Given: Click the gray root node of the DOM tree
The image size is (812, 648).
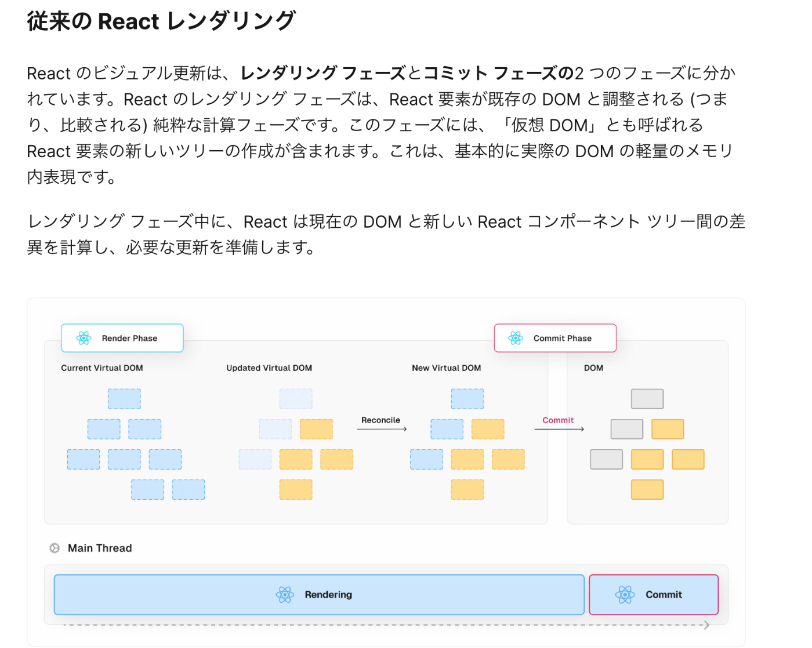Looking at the screenshot, I should coord(647,399).
